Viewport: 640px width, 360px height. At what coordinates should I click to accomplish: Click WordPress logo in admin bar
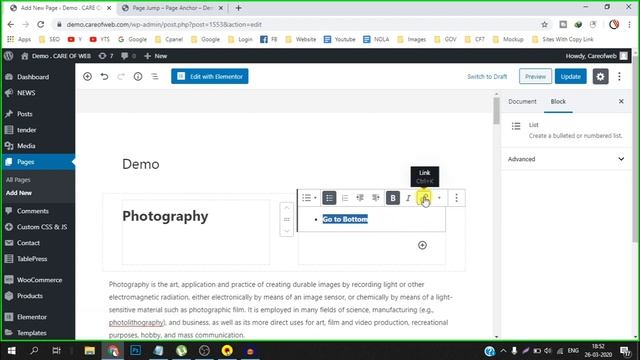(9, 56)
